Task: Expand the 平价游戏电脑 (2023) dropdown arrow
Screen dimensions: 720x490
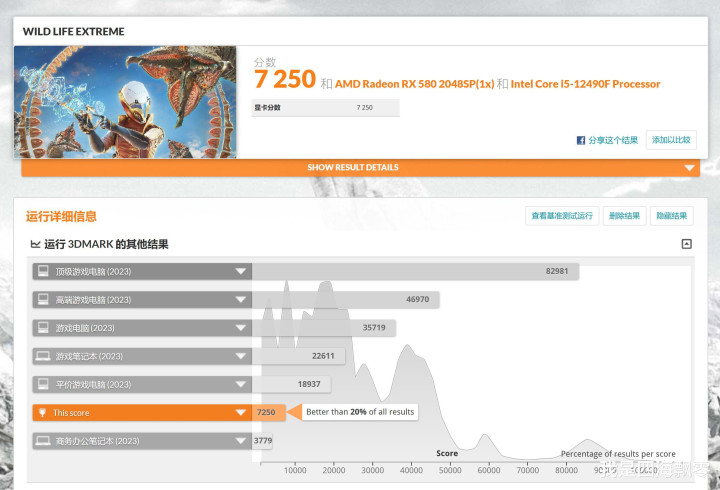Action: pos(241,384)
